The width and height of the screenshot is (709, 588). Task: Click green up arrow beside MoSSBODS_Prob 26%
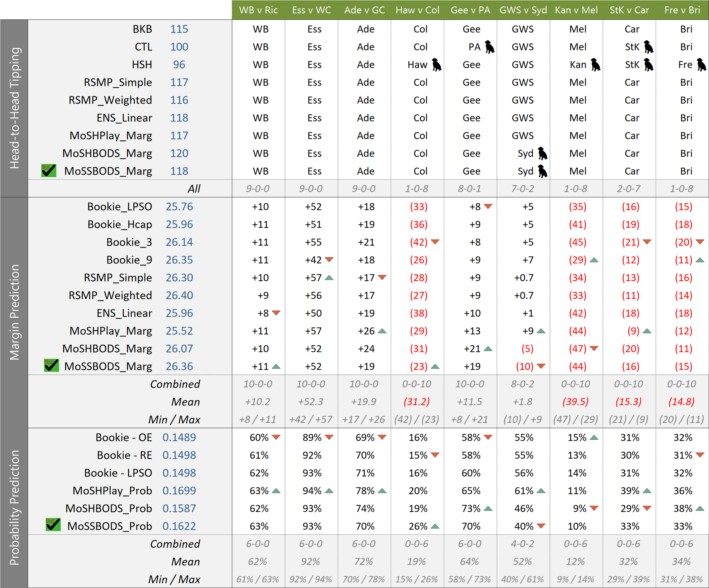(435, 526)
